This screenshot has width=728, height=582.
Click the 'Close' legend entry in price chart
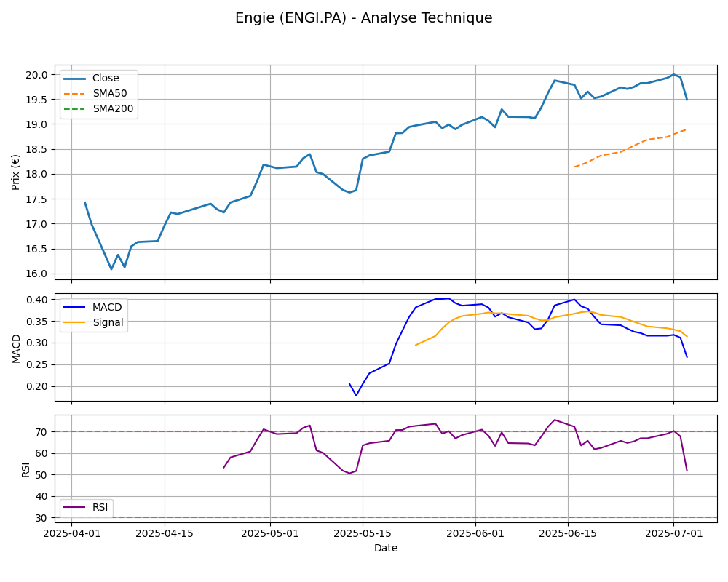point(91,78)
